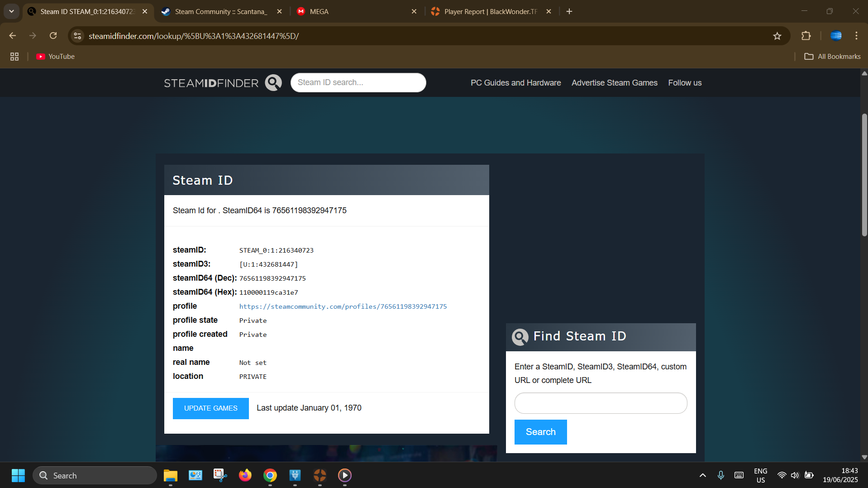Open the blue shield app on taskbar
The width and height of the screenshot is (868, 488).
tap(295, 475)
